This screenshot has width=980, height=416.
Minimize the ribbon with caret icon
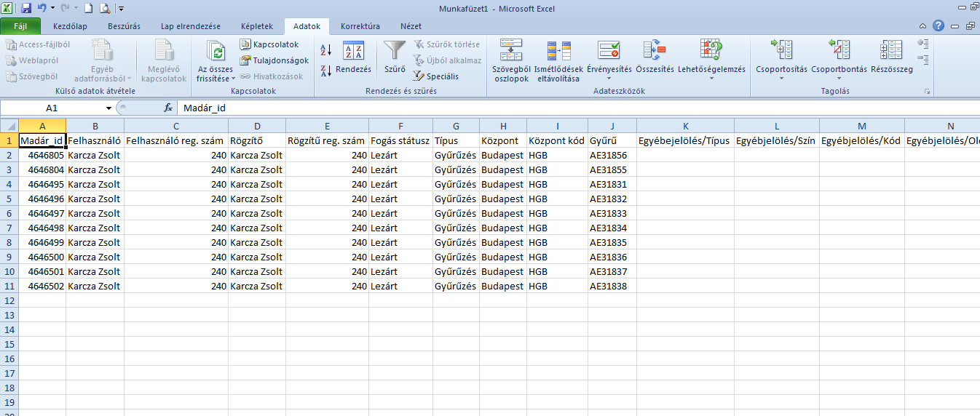click(923, 25)
